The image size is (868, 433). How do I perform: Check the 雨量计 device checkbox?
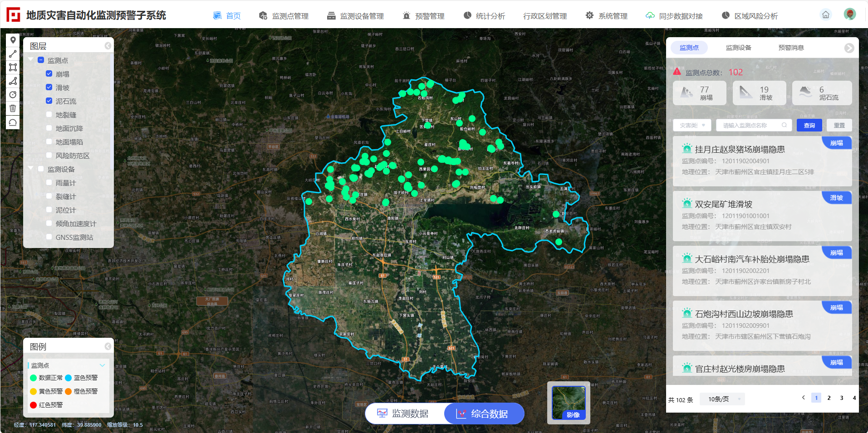49,182
